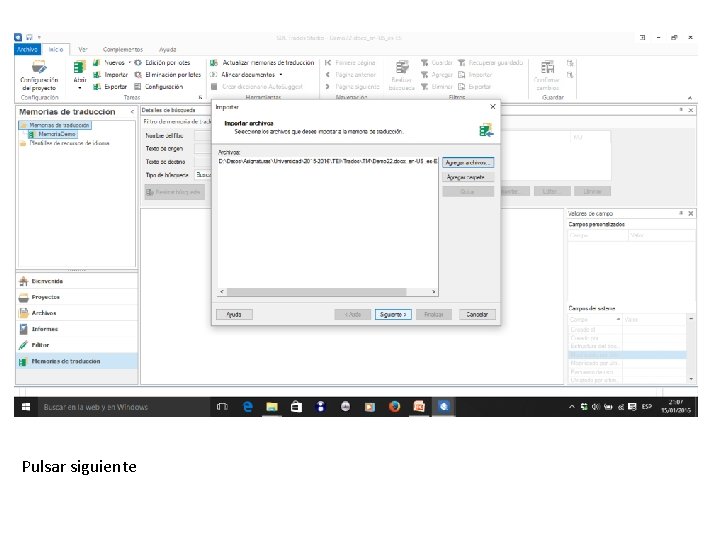Select Memorias de traducción view in sidebar
The width and height of the screenshot is (720, 540).
tap(77, 361)
